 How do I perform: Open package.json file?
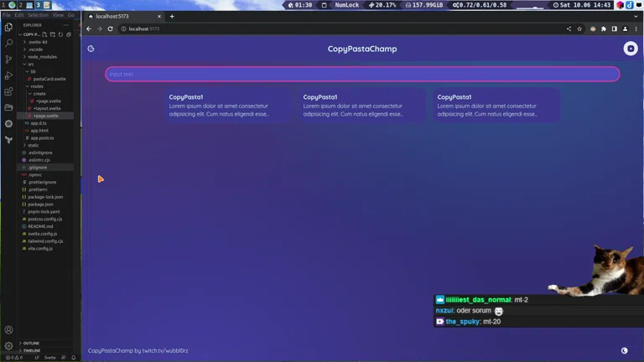pos(40,204)
